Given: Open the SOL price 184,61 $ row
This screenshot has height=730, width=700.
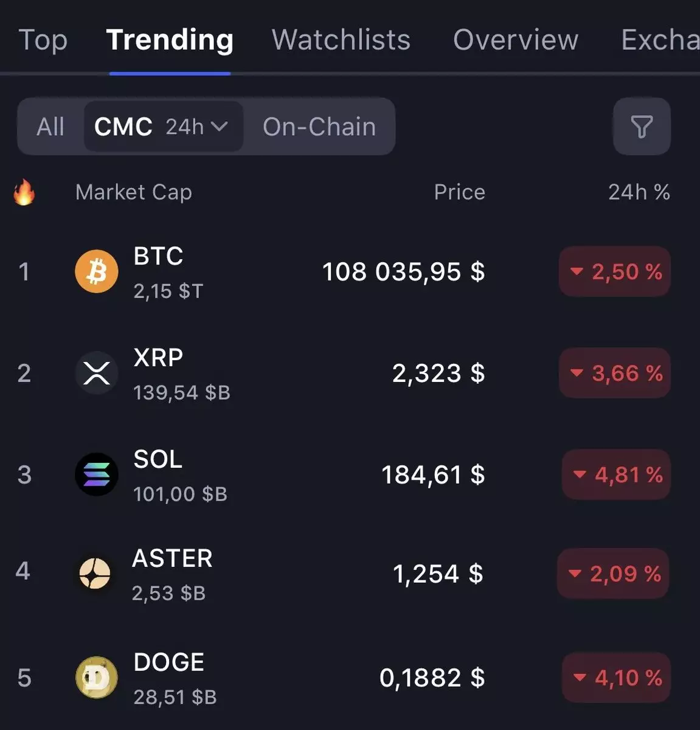Looking at the screenshot, I should (x=432, y=474).
